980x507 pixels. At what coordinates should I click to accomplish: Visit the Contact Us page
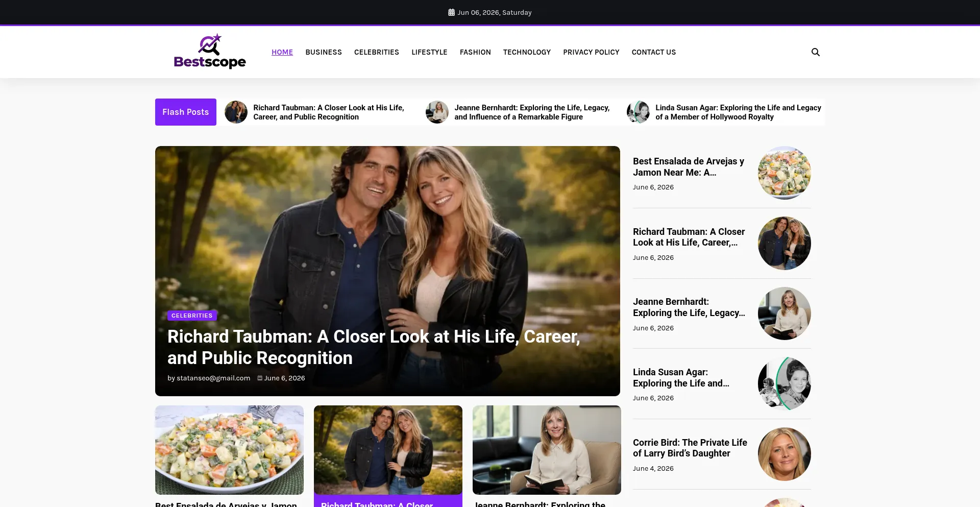click(654, 52)
